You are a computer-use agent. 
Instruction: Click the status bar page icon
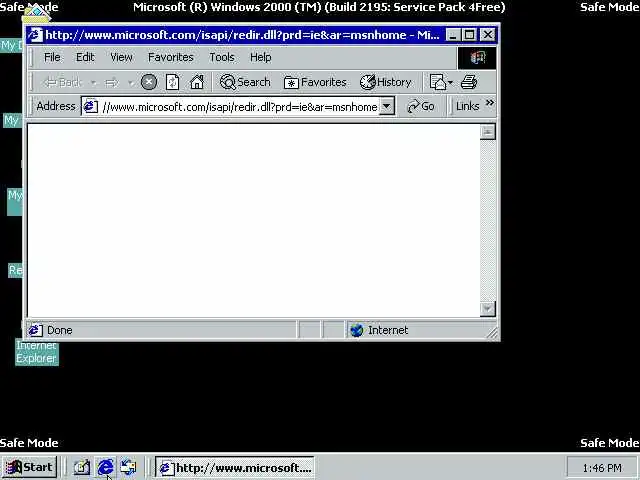[x=35, y=330]
